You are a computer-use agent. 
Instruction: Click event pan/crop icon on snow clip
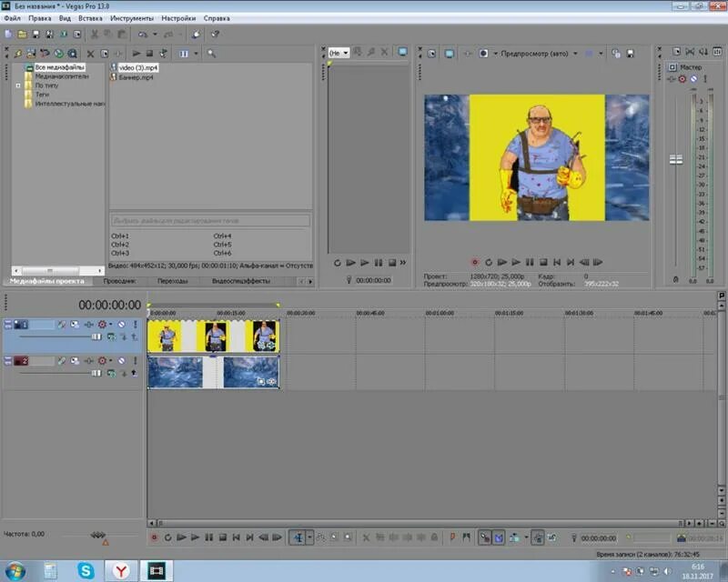261,382
